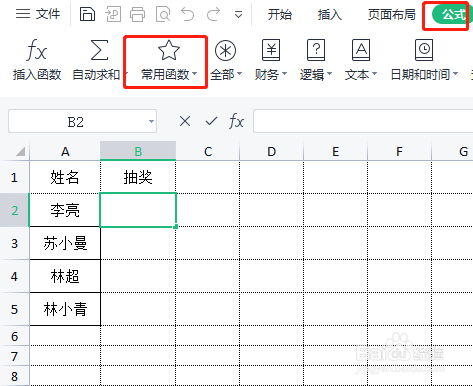Select row 3 header
Viewport: 473px width, 386px height.
click(14, 243)
